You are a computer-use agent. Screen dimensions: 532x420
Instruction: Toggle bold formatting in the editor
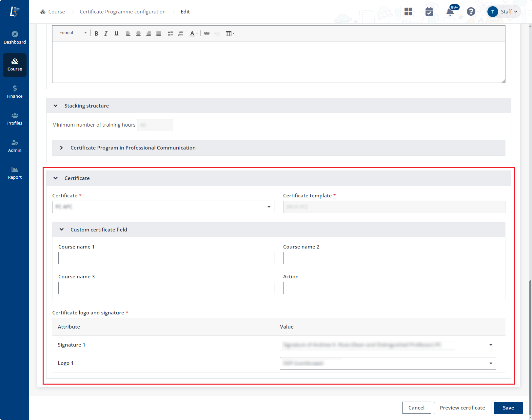(x=96, y=33)
